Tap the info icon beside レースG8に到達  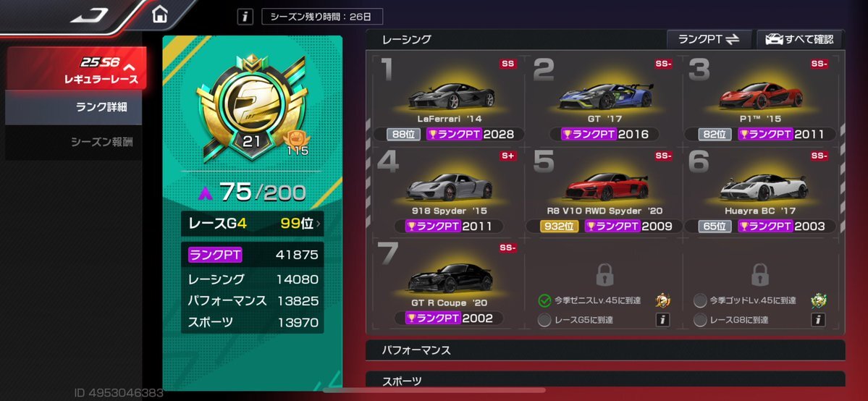click(x=818, y=319)
